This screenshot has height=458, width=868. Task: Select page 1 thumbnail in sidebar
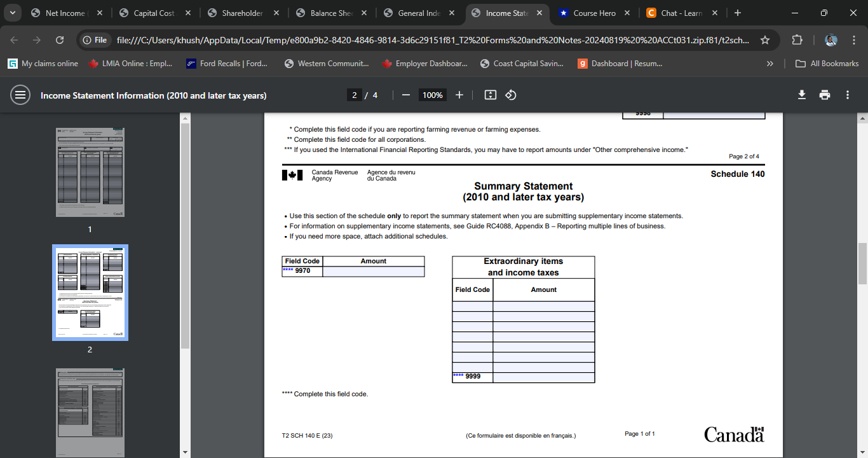90,172
